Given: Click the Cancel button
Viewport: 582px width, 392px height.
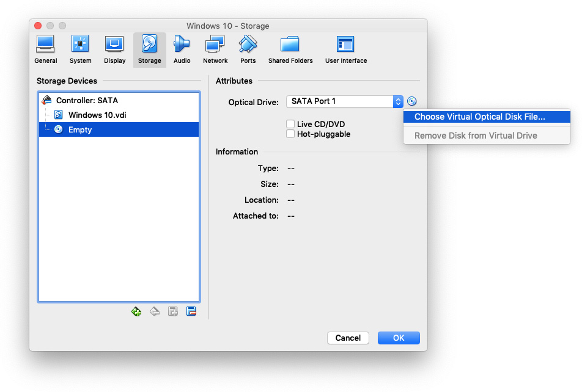Looking at the screenshot, I should (348, 338).
